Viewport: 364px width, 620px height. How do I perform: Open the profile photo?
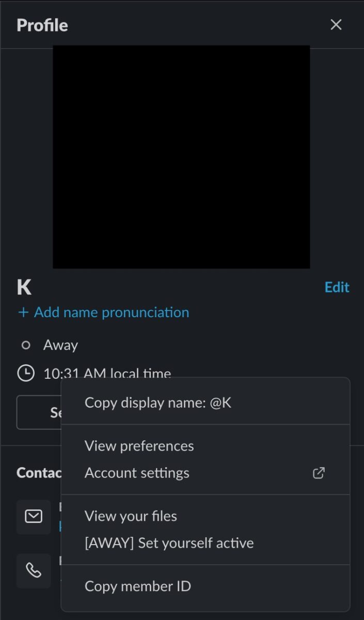point(181,157)
